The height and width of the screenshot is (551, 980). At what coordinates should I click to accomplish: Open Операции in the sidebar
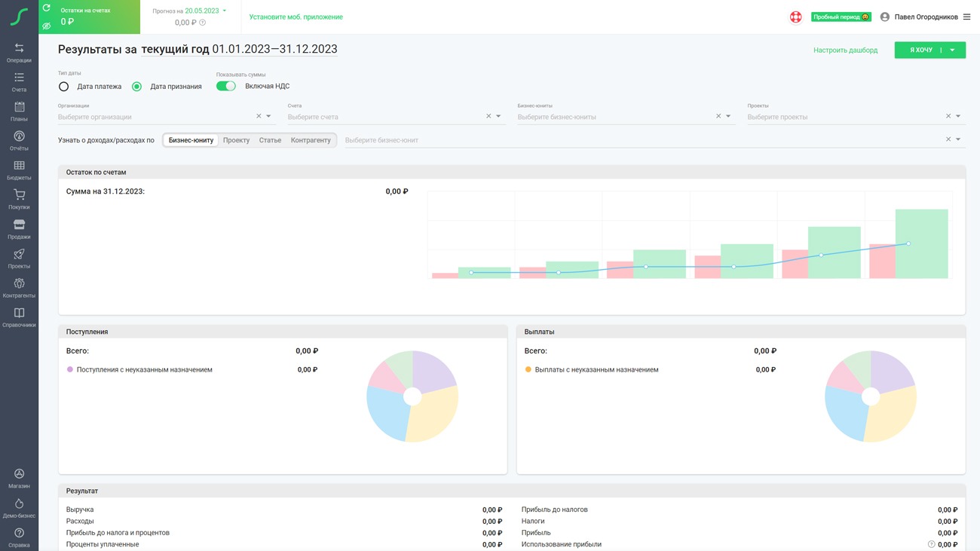point(19,52)
